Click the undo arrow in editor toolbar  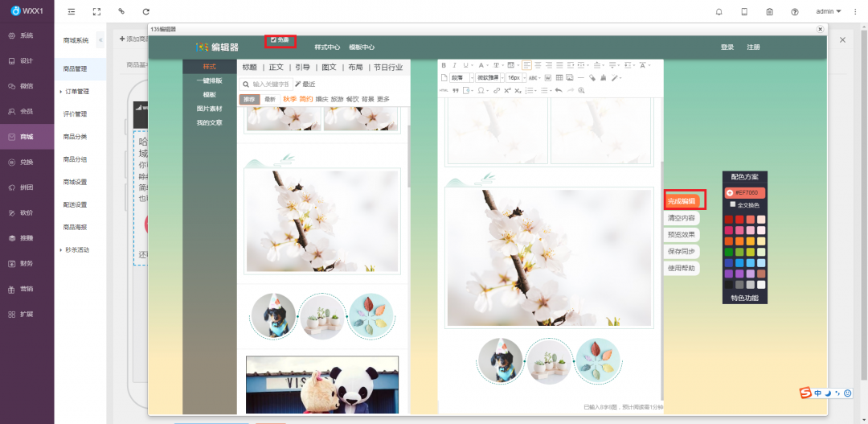click(x=559, y=90)
